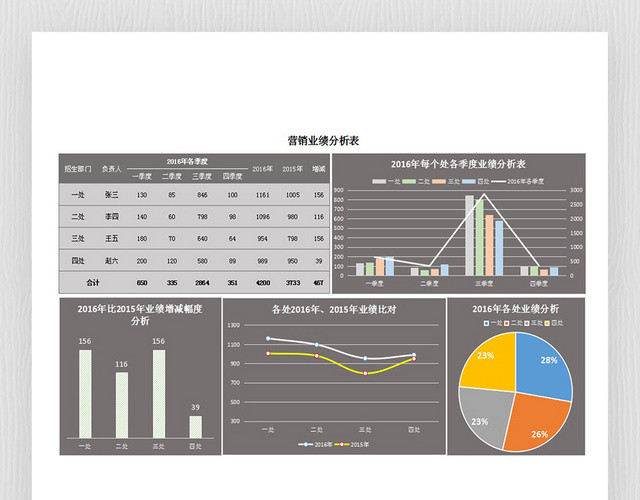Click the total 467 in the 增减 column
Image resolution: width=640 pixels, height=500 pixels.
[319, 283]
